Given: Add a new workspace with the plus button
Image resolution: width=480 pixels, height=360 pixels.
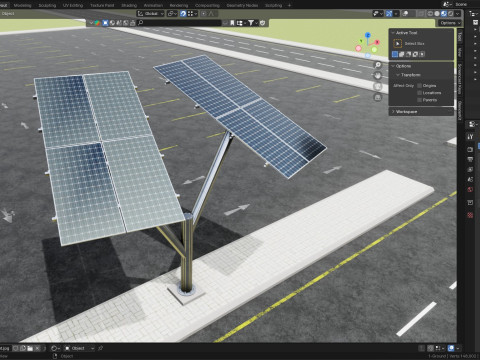Looking at the screenshot, I should pos(289,5).
